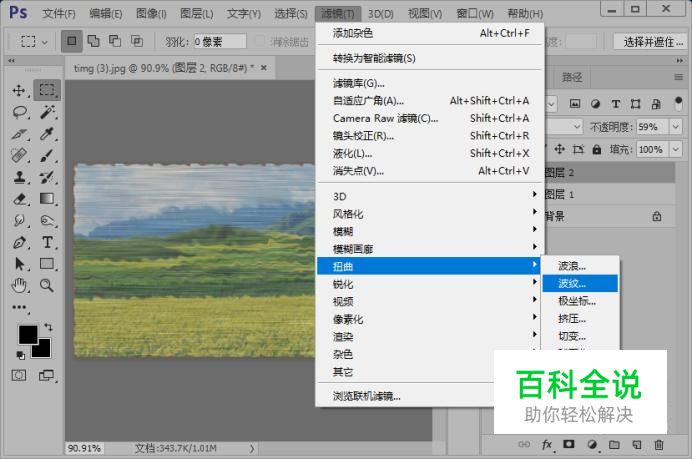This screenshot has height=459, width=692.
Task: Open the Image menu
Action: 151,14
